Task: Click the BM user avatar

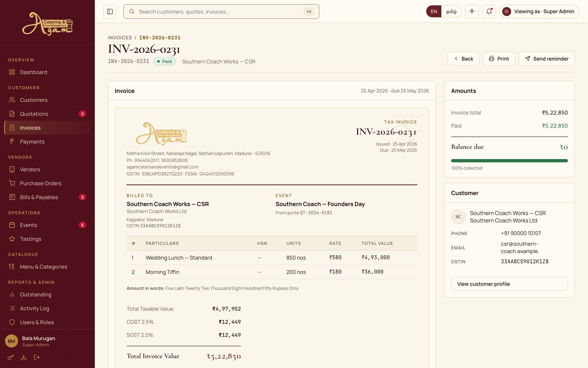Action: click(11, 341)
